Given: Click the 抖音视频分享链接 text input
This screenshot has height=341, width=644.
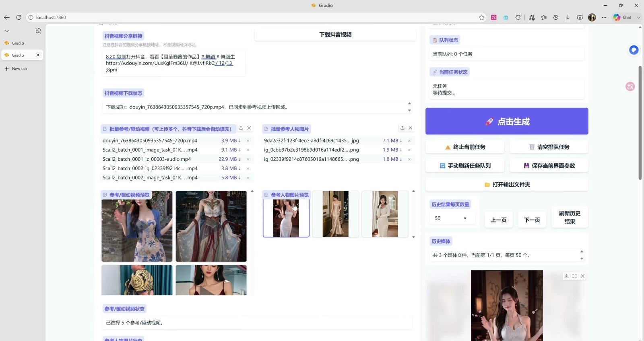Looking at the screenshot, I should coord(173,63).
